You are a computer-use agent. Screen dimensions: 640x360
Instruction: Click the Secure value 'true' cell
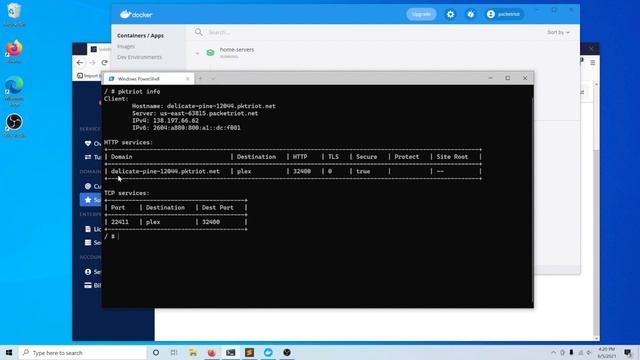(x=363, y=171)
